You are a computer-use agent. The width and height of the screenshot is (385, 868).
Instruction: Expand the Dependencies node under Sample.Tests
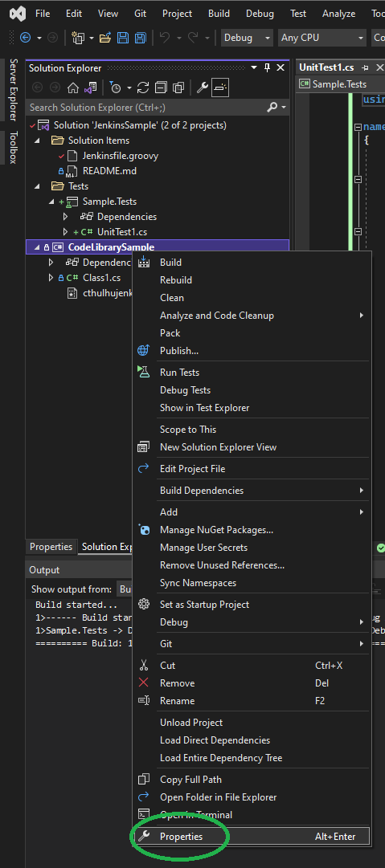click(x=65, y=217)
